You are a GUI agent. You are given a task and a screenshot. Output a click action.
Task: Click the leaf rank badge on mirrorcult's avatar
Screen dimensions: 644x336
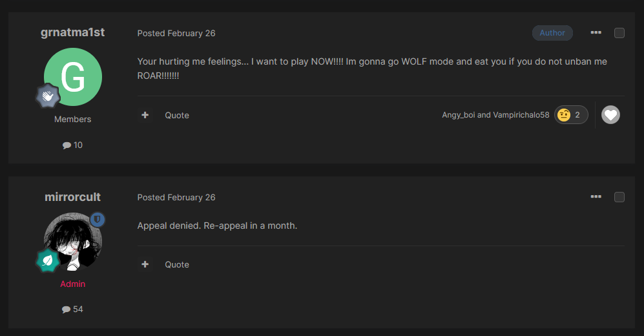point(48,260)
